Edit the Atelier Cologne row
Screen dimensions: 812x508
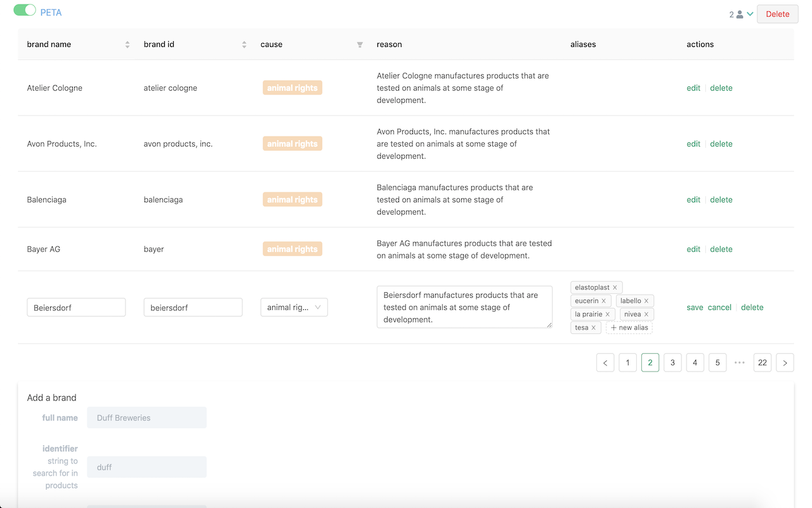(693, 88)
